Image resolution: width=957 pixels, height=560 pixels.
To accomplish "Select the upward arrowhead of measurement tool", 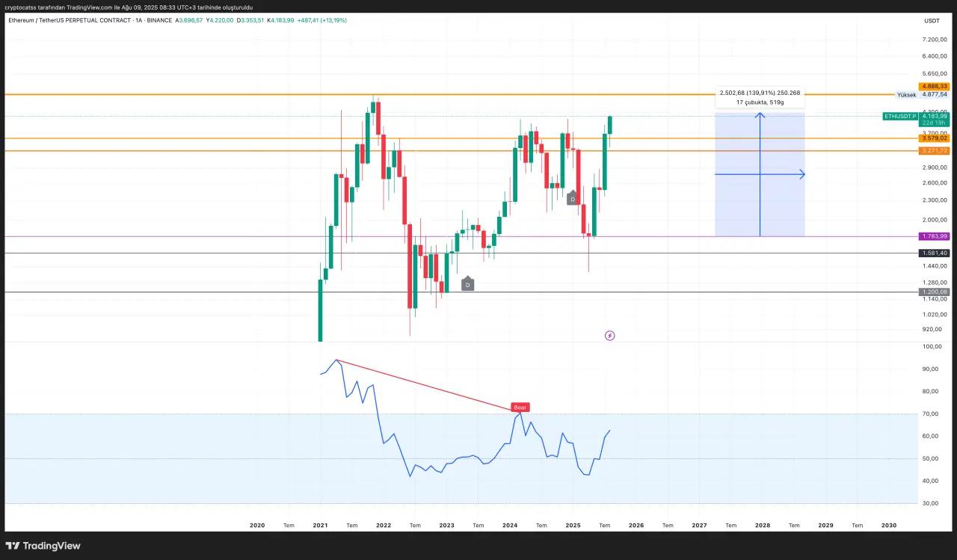I will point(760,115).
